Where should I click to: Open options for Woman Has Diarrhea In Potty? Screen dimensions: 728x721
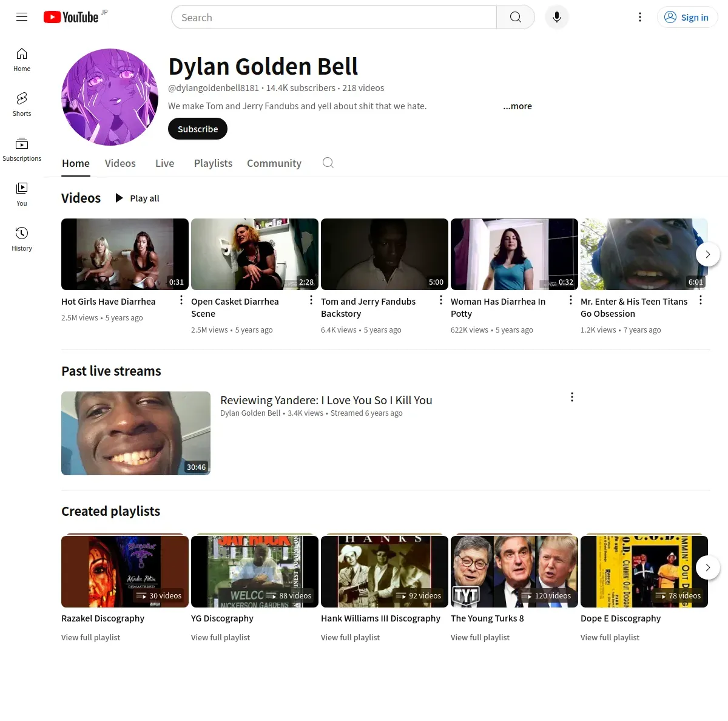[570, 300]
